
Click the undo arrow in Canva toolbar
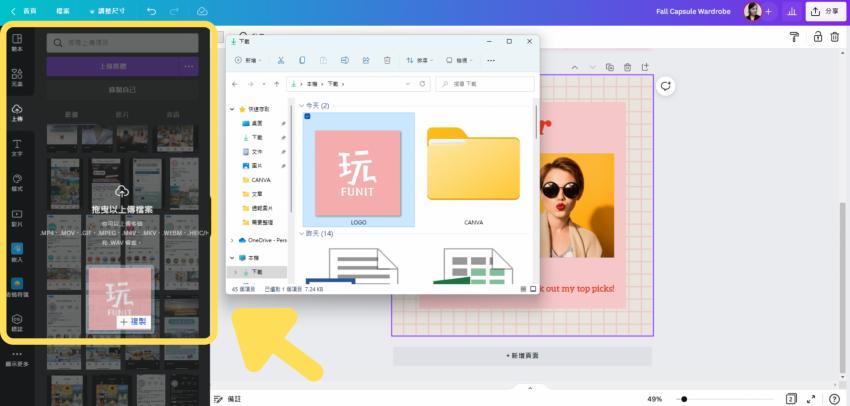(x=151, y=11)
